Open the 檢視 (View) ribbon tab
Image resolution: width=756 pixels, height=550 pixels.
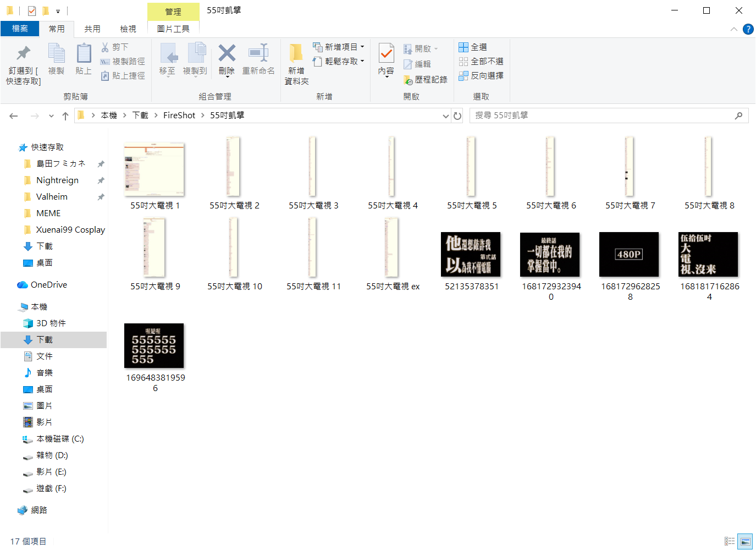coord(128,29)
